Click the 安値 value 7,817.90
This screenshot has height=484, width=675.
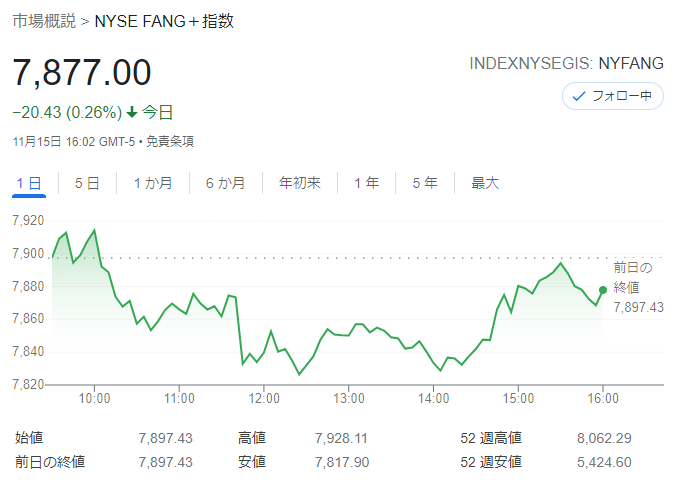[342, 462]
